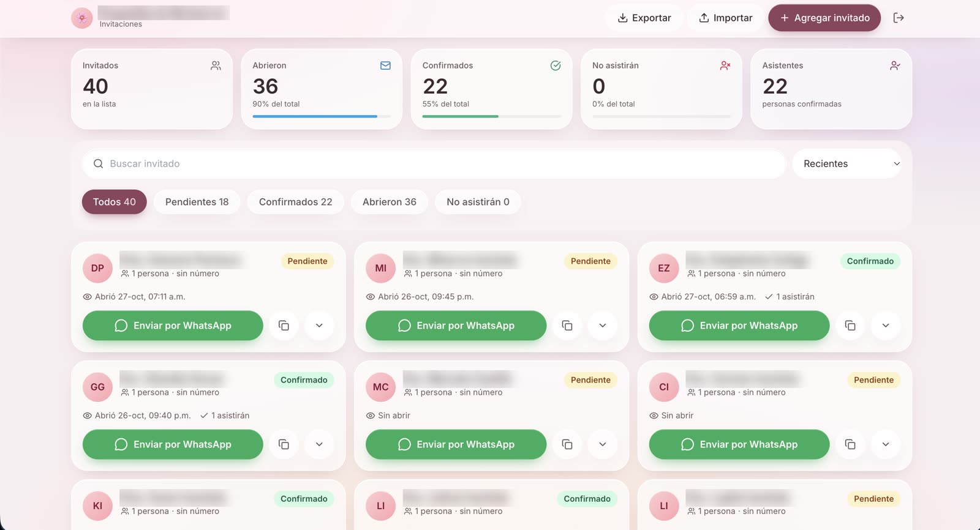Copy the invitation link for guest EZ
This screenshot has height=530, width=980.
pyautogui.click(x=850, y=326)
